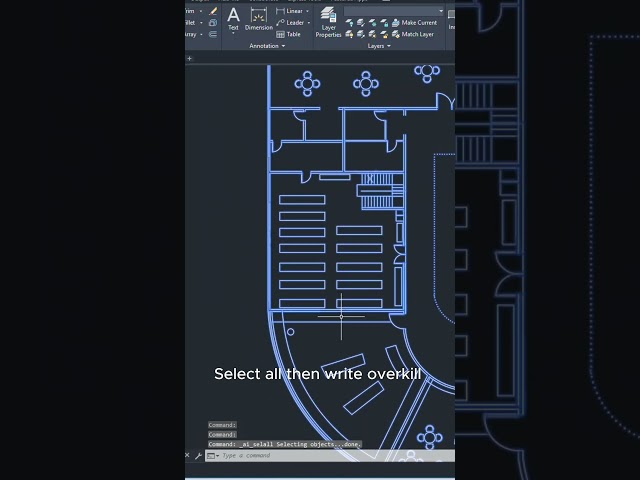Click the layer Freeze icon

[372, 23]
